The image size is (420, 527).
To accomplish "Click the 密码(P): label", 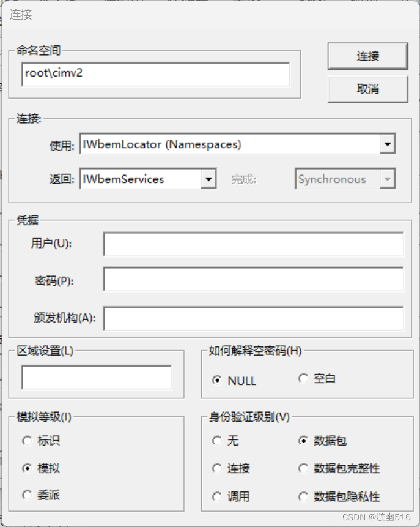I will point(54,281).
